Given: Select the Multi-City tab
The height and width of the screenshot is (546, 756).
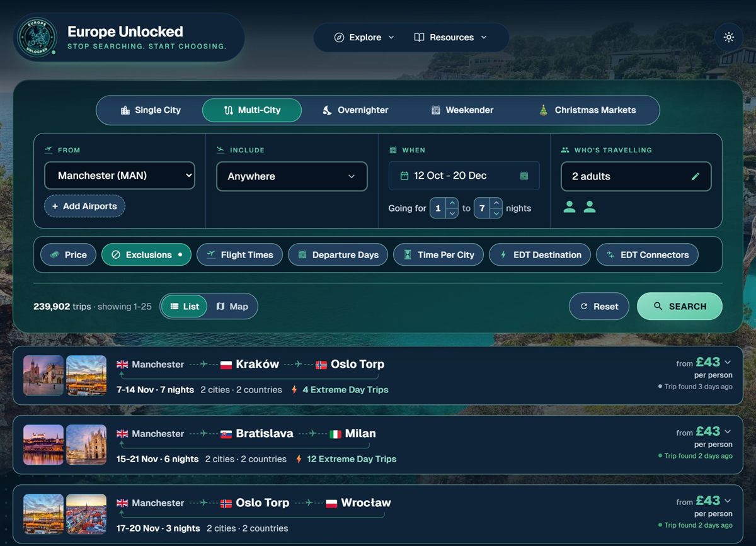Looking at the screenshot, I should [x=252, y=110].
